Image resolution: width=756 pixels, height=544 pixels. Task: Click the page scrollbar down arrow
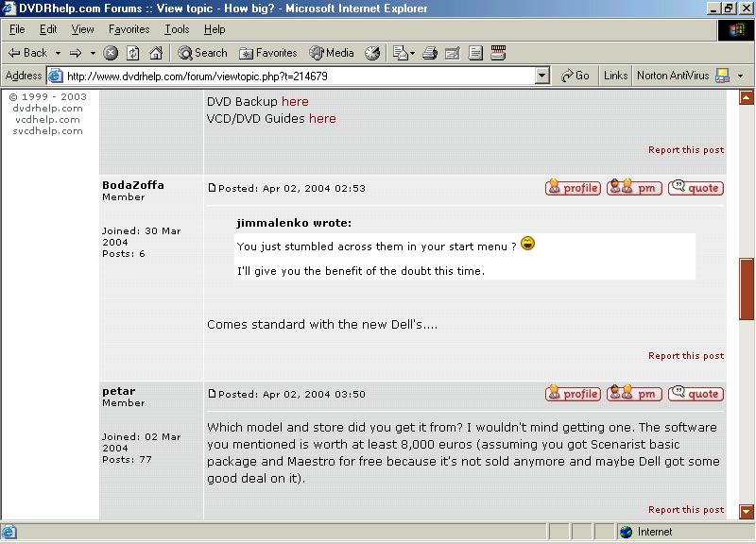click(x=747, y=511)
